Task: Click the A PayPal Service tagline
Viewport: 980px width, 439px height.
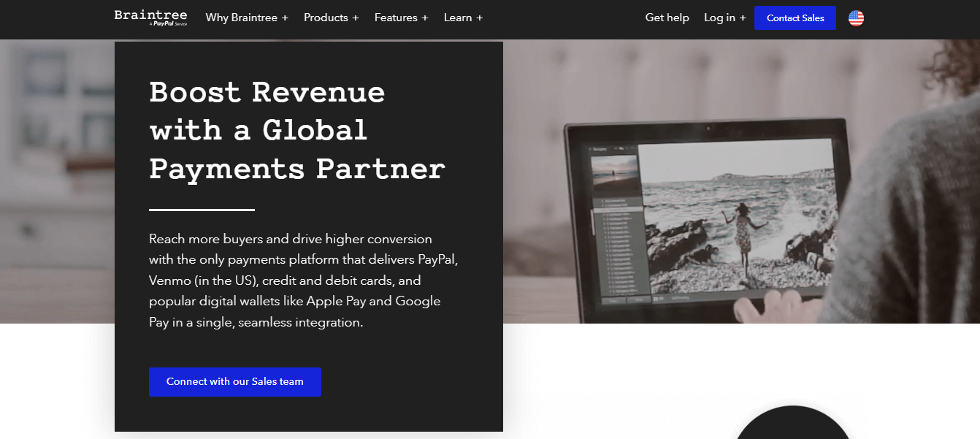Action: pos(168,24)
